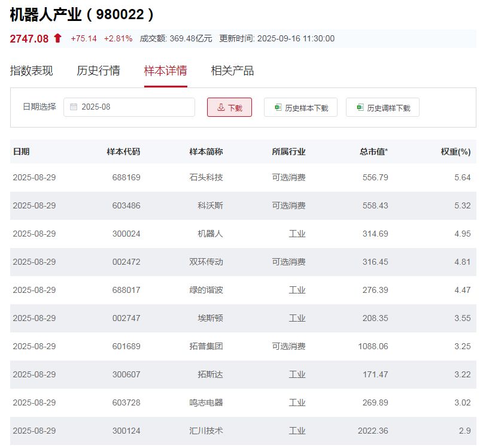Click the 权重(%) column header

pyautogui.click(x=455, y=152)
